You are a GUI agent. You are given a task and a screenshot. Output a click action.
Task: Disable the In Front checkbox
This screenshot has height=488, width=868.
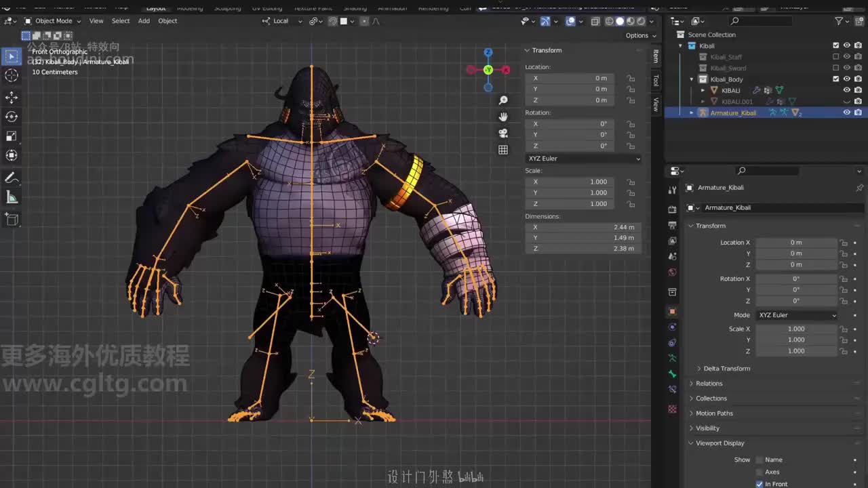click(x=759, y=484)
